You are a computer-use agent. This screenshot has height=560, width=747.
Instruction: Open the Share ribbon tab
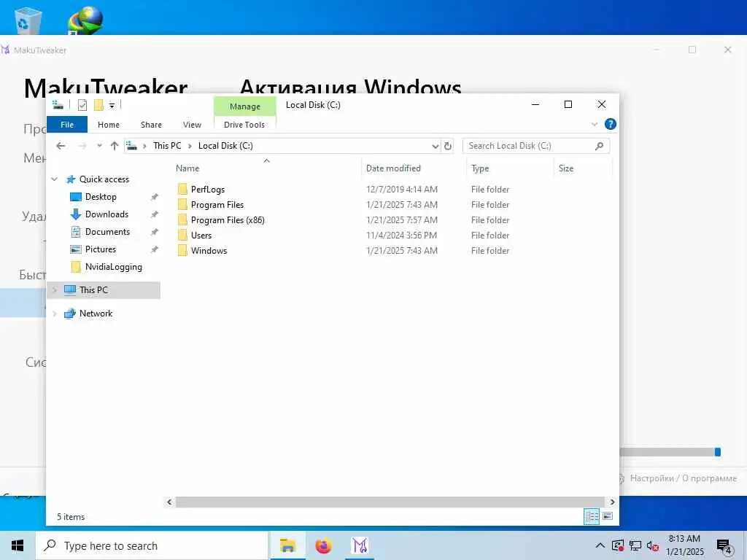click(151, 124)
